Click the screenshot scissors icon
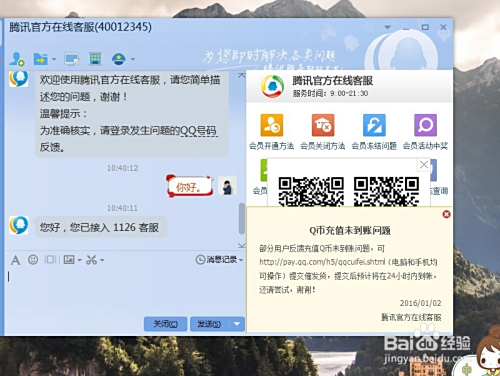 tap(91, 260)
